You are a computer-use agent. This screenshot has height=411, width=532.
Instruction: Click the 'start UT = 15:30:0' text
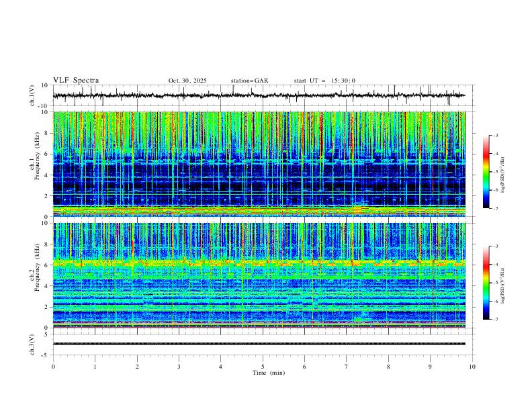(x=324, y=81)
